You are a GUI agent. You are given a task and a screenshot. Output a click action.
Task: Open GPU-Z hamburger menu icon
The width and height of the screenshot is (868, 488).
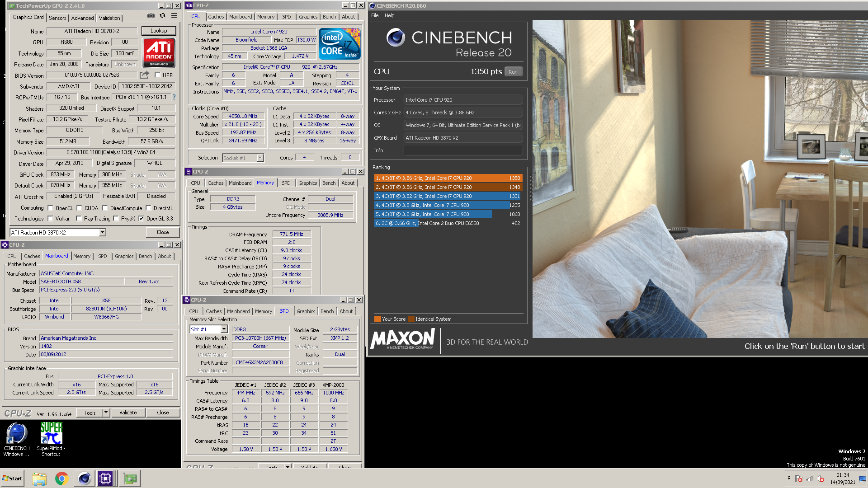click(174, 16)
